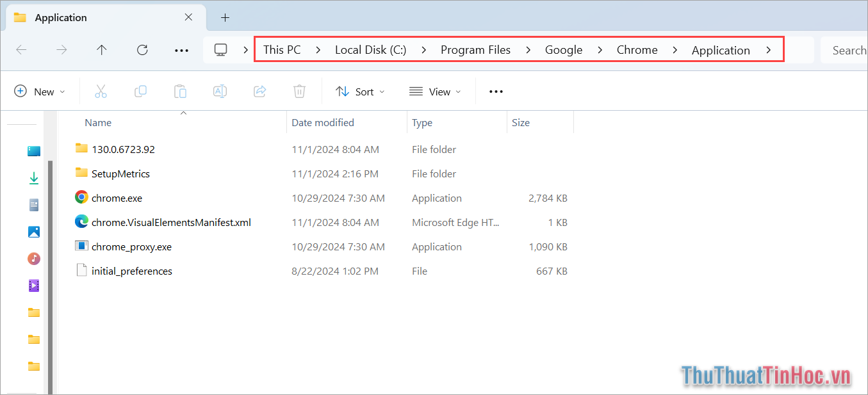Click the Rename icon in the toolbar
The image size is (868, 395).
point(220,91)
